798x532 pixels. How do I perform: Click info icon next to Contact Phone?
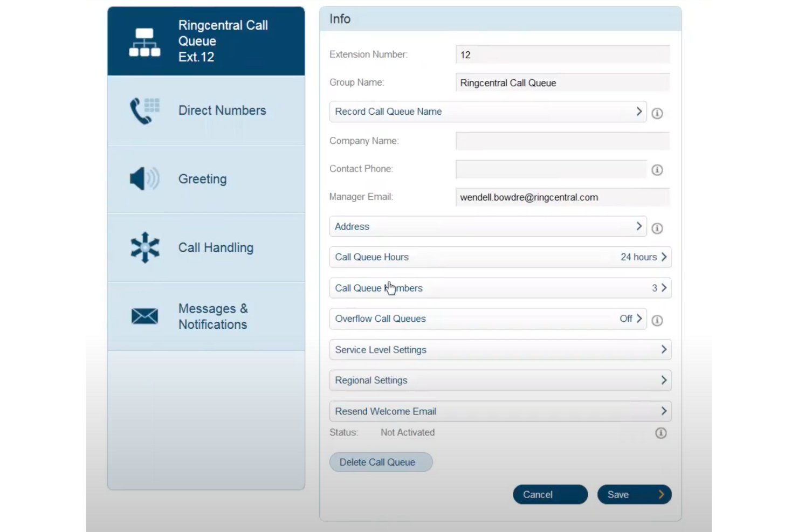[657, 170]
